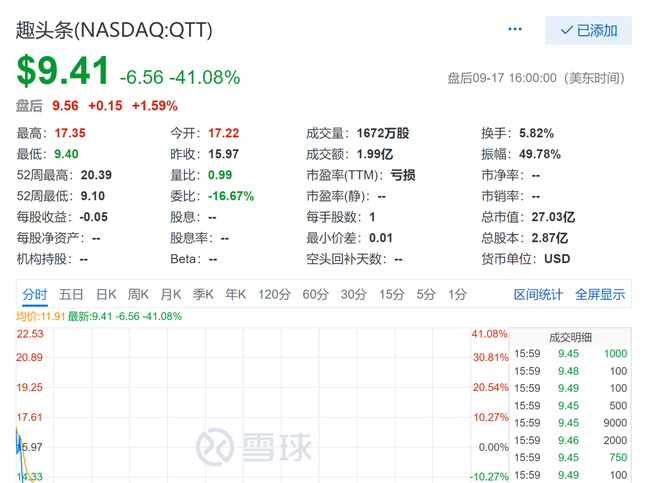Click the 最高 value 17.35

pyautogui.click(x=70, y=133)
